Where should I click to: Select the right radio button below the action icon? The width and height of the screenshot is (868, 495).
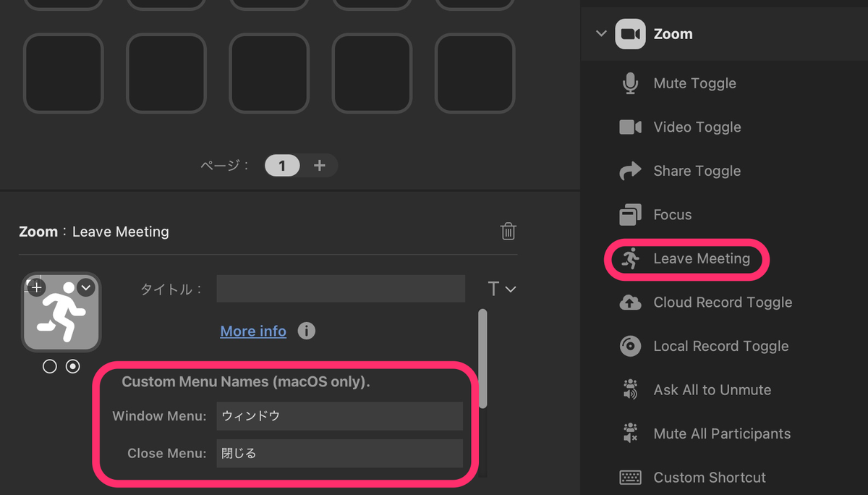point(72,365)
